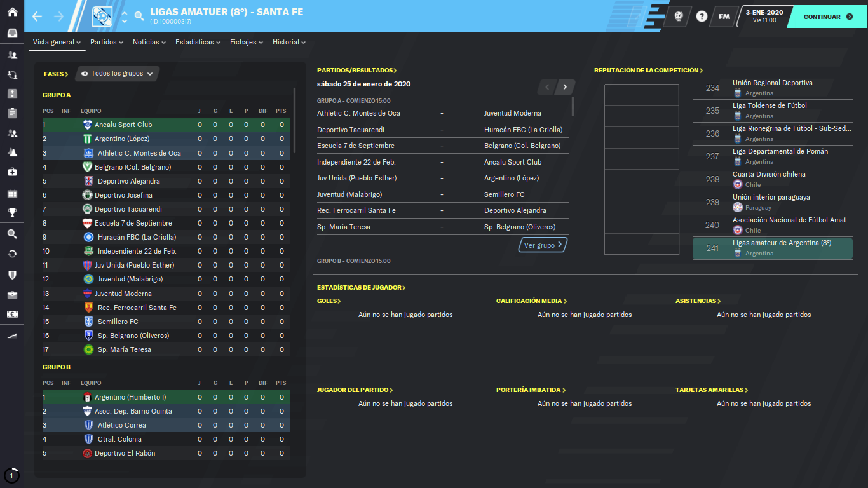This screenshot has height=488, width=868.
Task: Open Athletic C. Montes de Oca fixture
Action: pos(358,113)
